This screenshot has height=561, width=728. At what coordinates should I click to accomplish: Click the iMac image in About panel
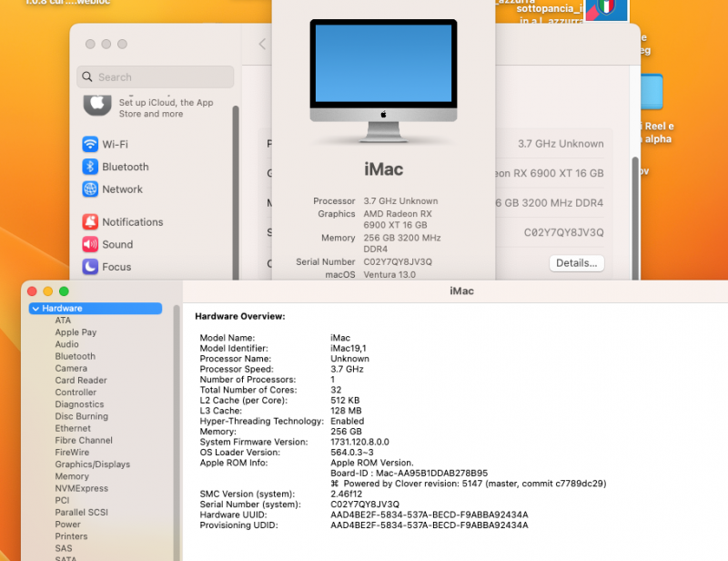(383, 80)
